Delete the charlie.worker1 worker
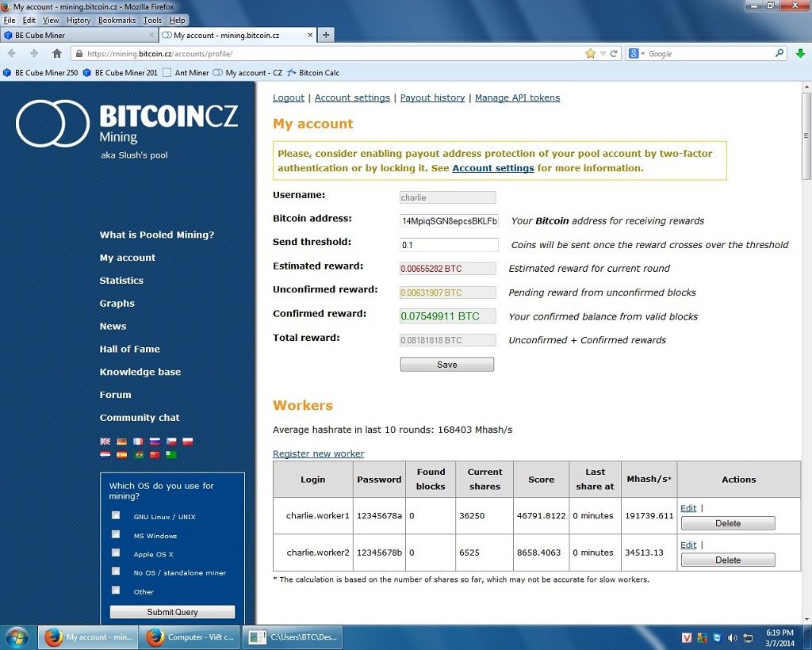 point(727,523)
